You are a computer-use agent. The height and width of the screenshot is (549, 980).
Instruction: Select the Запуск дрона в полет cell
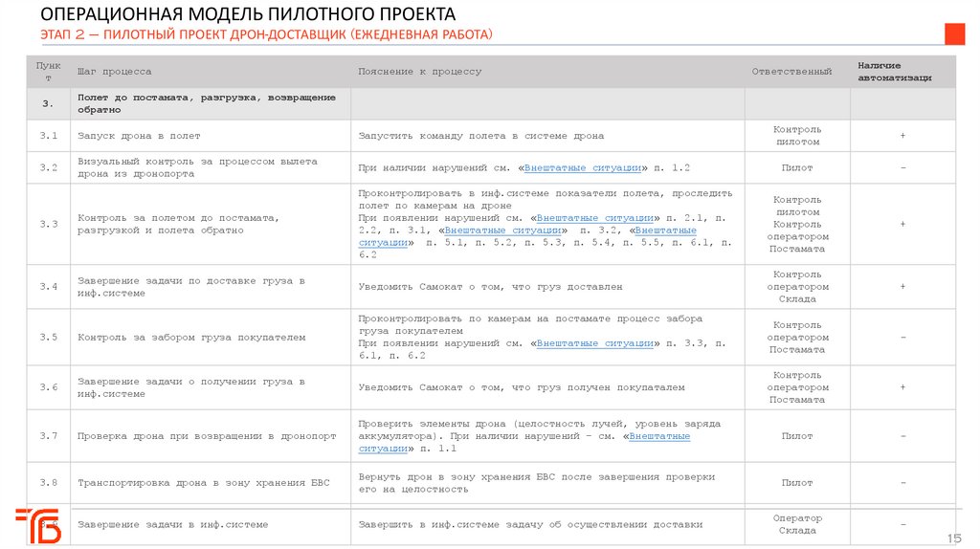[210, 136]
